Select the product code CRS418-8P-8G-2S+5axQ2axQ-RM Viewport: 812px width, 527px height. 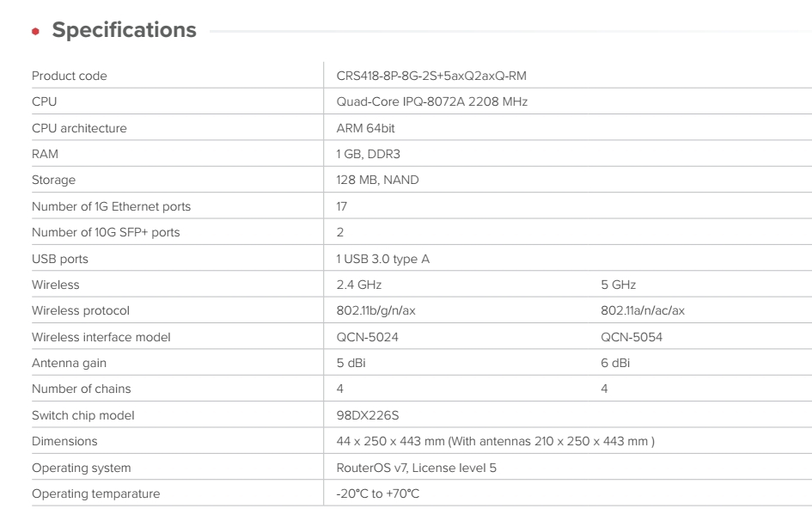tap(430, 76)
